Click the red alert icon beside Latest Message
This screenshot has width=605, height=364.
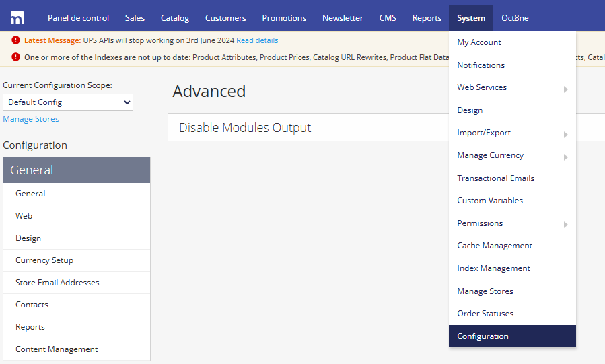pos(15,40)
